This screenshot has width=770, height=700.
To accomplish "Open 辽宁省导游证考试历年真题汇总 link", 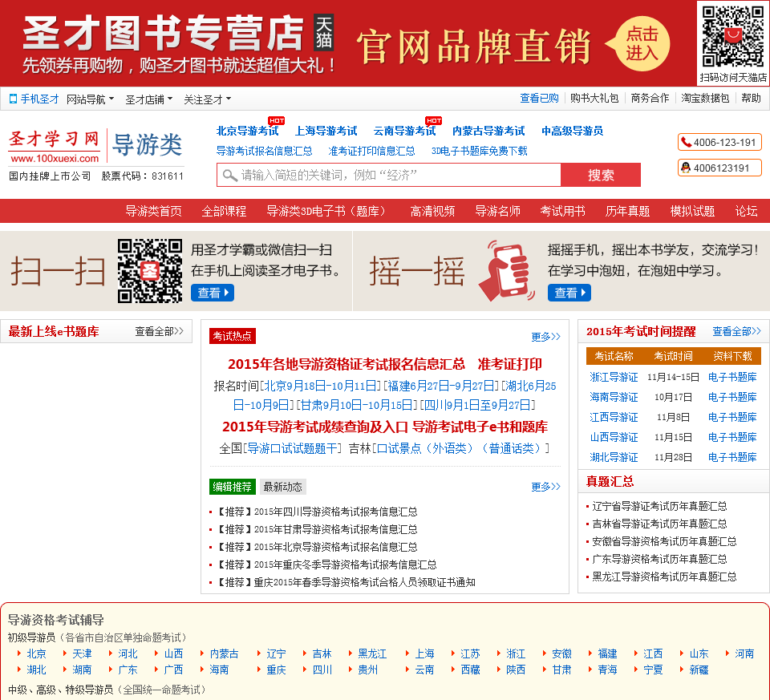I will pyautogui.click(x=659, y=506).
